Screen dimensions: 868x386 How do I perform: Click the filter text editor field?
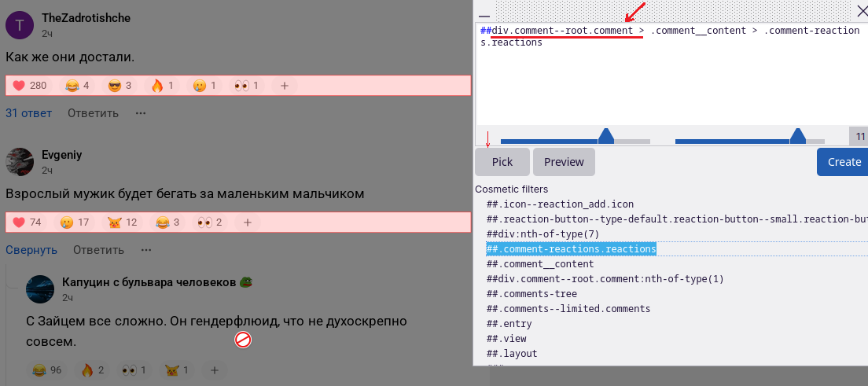(x=671, y=74)
